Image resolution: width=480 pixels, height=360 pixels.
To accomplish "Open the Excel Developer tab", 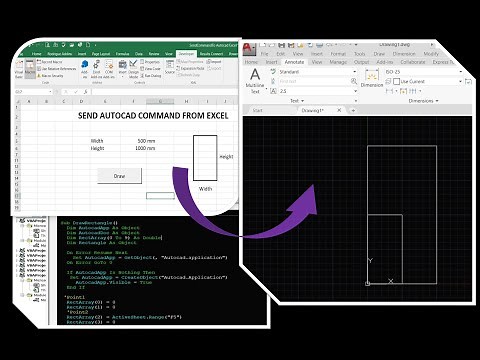I will pos(186,54).
